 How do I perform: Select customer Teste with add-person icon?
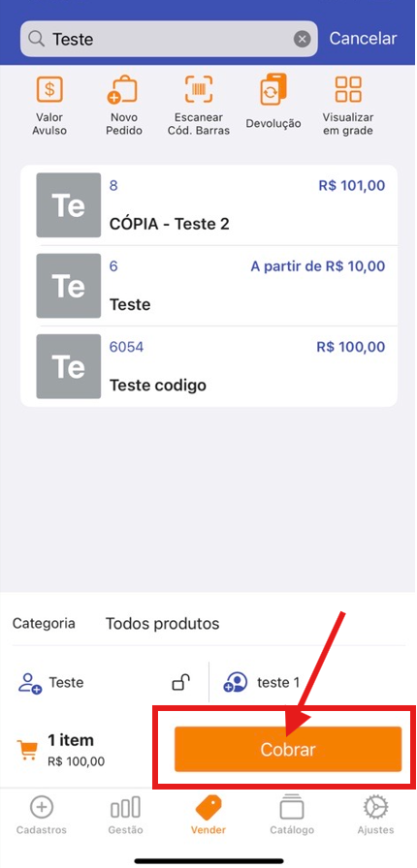pos(51,683)
